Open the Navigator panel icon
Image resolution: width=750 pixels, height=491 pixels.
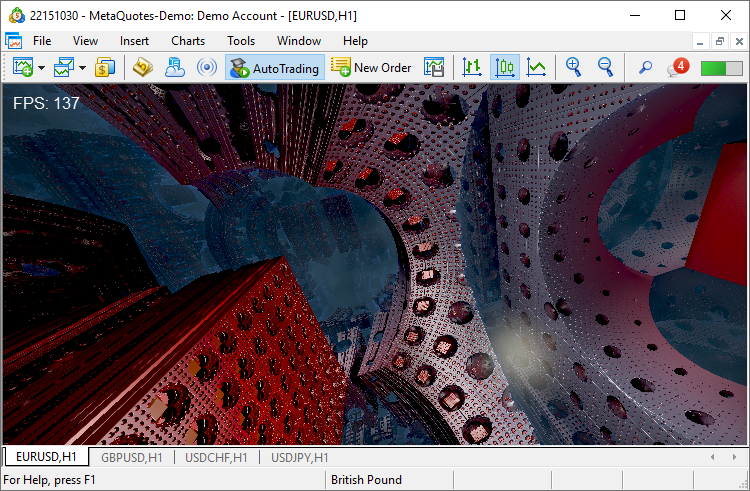coord(175,68)
